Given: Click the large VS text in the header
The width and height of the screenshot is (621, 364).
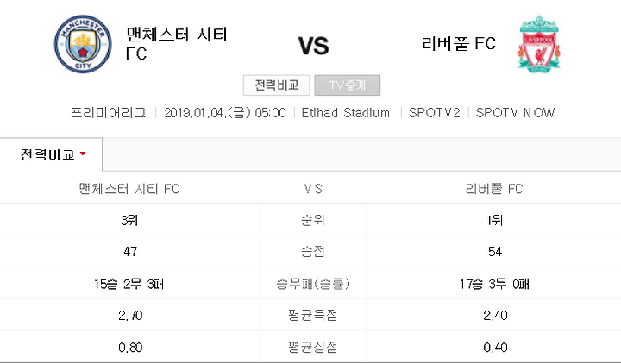Looking at the screenshot, I should click(313, 46).
